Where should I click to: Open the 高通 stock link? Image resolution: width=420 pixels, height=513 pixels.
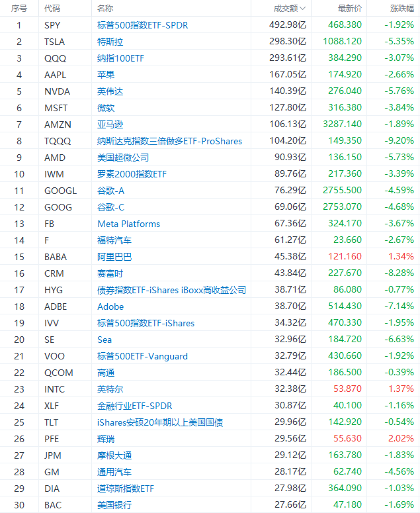click(106, 373)
